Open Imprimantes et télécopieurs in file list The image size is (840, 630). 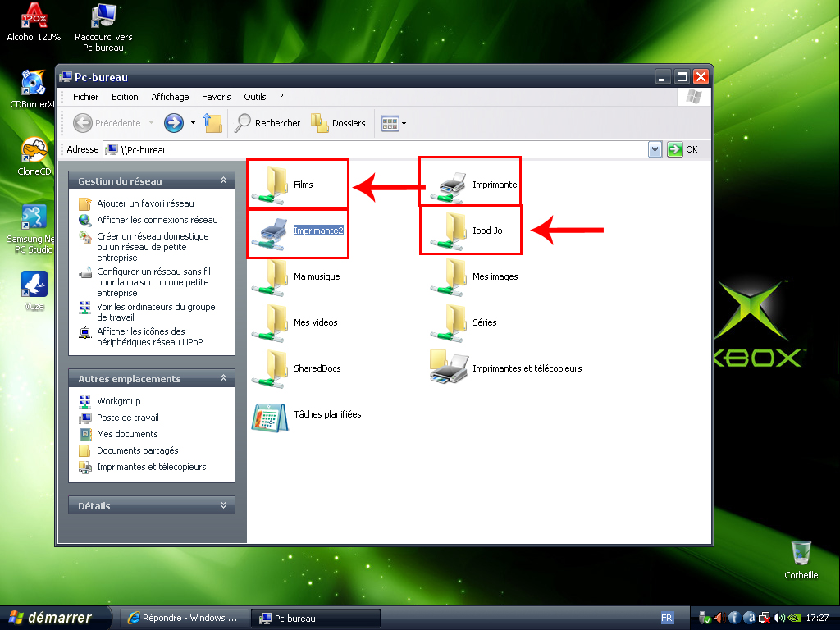point(505,367)
